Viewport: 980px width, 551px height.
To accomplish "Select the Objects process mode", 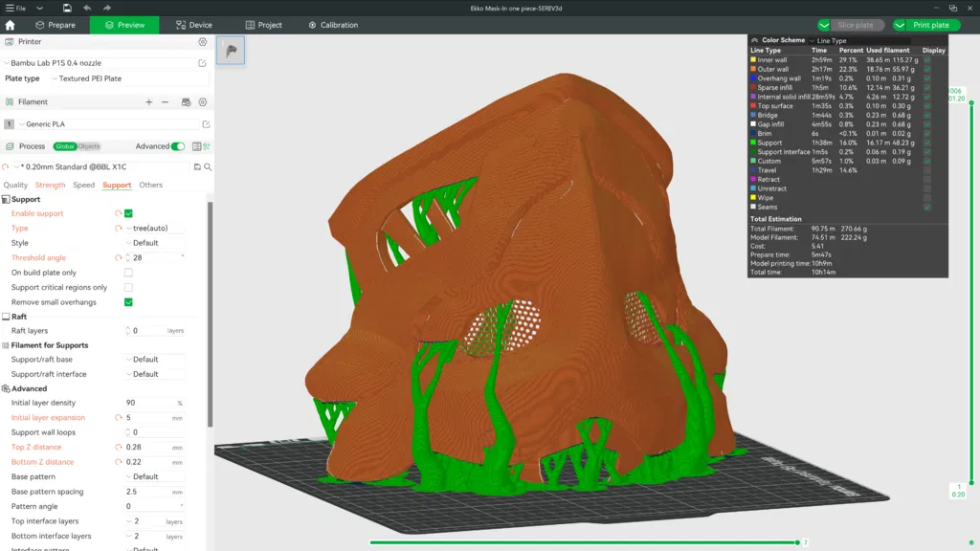I will (x=89, y=146).
